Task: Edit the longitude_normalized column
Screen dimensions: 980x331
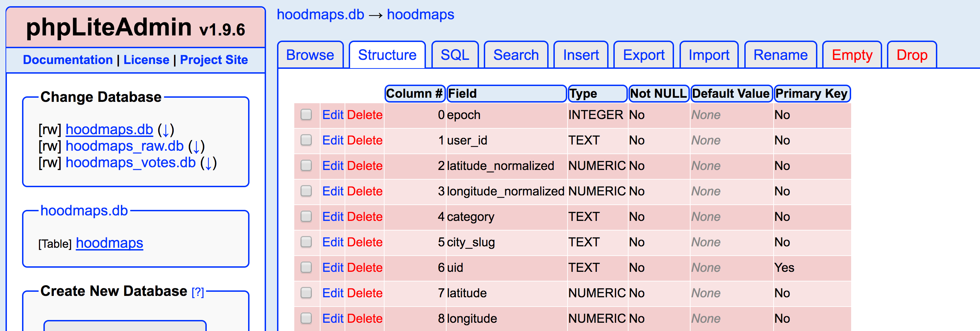Action: (333, 191)
